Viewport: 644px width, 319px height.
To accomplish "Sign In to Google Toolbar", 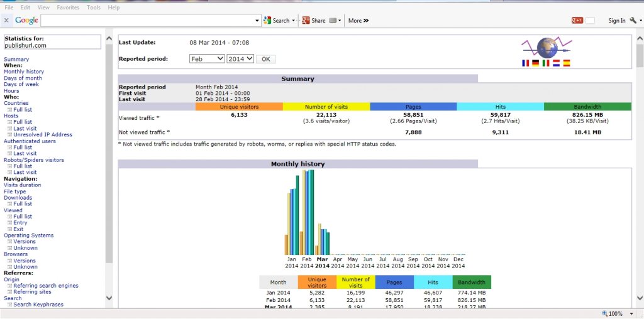I will pyautogui.click(x=617, y=21).
